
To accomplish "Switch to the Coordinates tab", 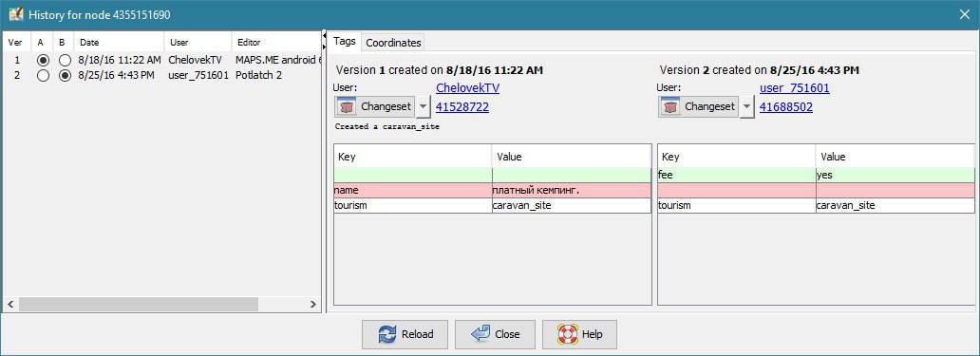I will point(393,43).
